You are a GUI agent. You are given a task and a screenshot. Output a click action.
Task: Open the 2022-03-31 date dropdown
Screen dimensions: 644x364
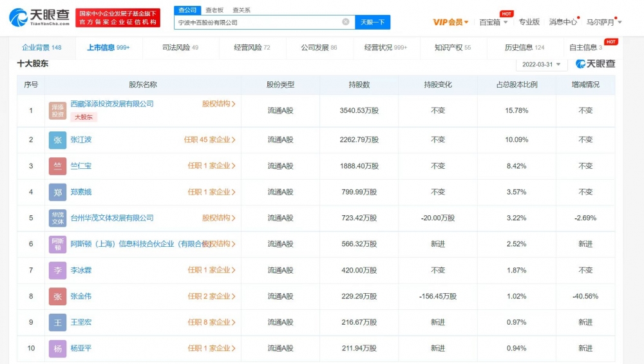coord(541,64)
